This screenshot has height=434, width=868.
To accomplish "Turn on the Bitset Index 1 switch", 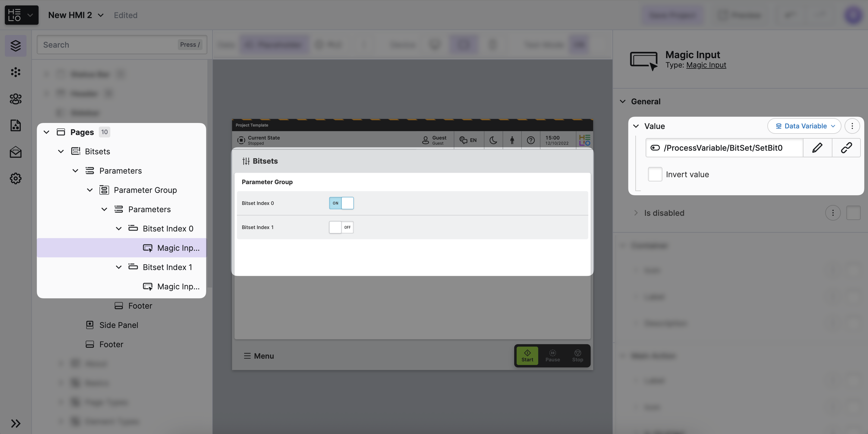I will (341, 227).
